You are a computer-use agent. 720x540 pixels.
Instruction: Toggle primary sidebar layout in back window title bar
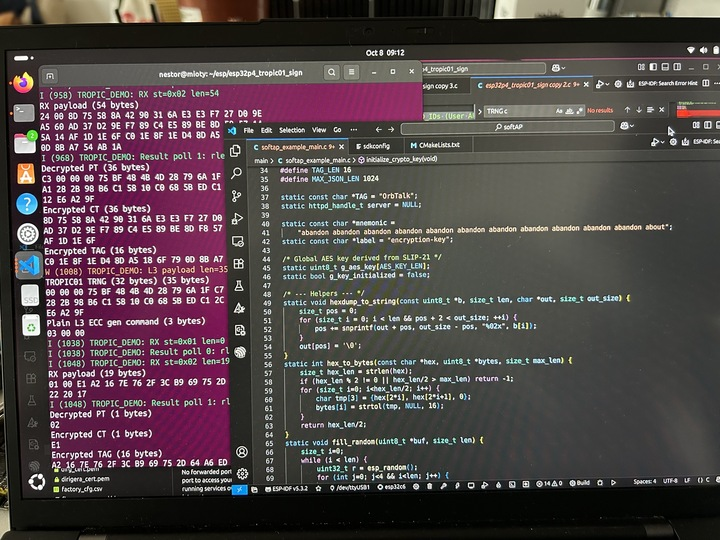click(653, 67)
